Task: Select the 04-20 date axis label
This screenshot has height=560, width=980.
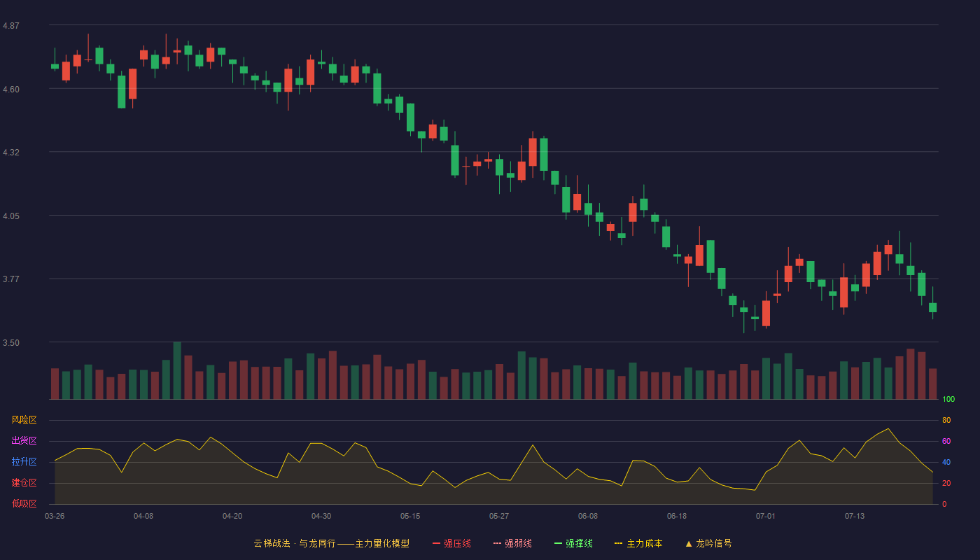Action: click(232, 516)
